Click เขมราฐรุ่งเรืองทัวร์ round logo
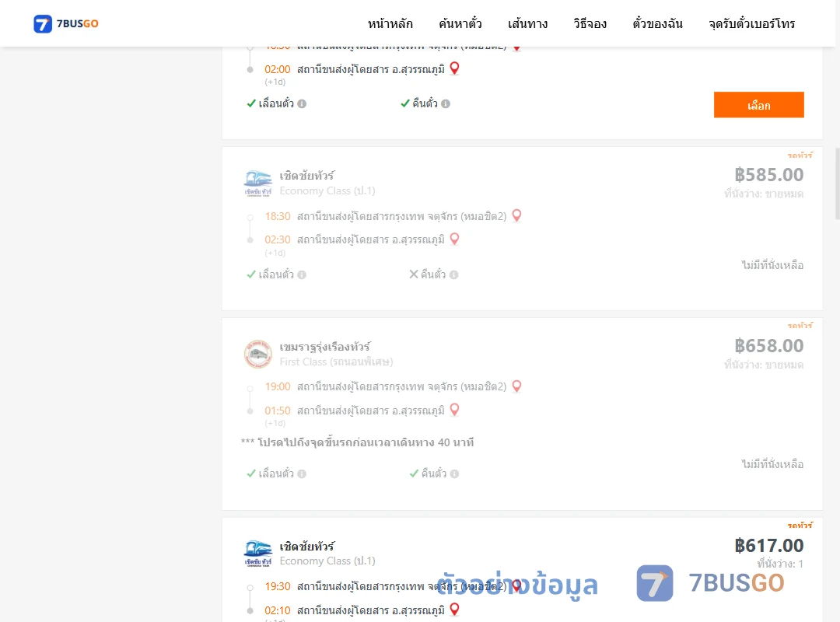The width and height of the screenshot is (840, 622). (257, 354)
